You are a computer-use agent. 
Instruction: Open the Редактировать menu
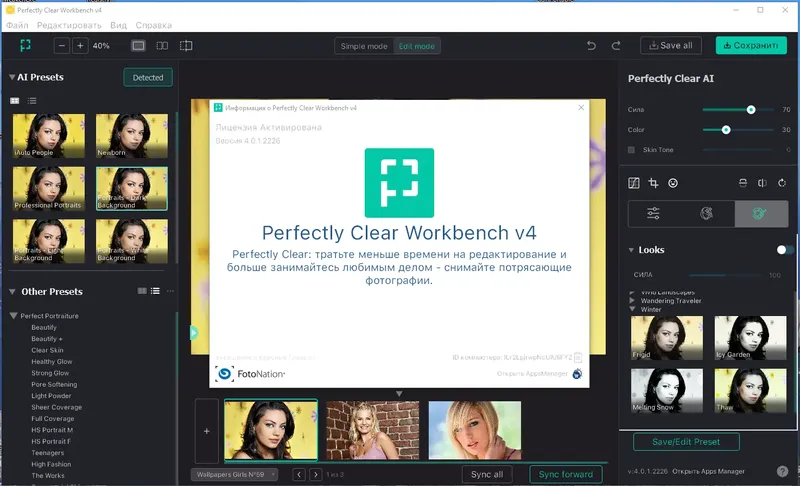[69, 25]
